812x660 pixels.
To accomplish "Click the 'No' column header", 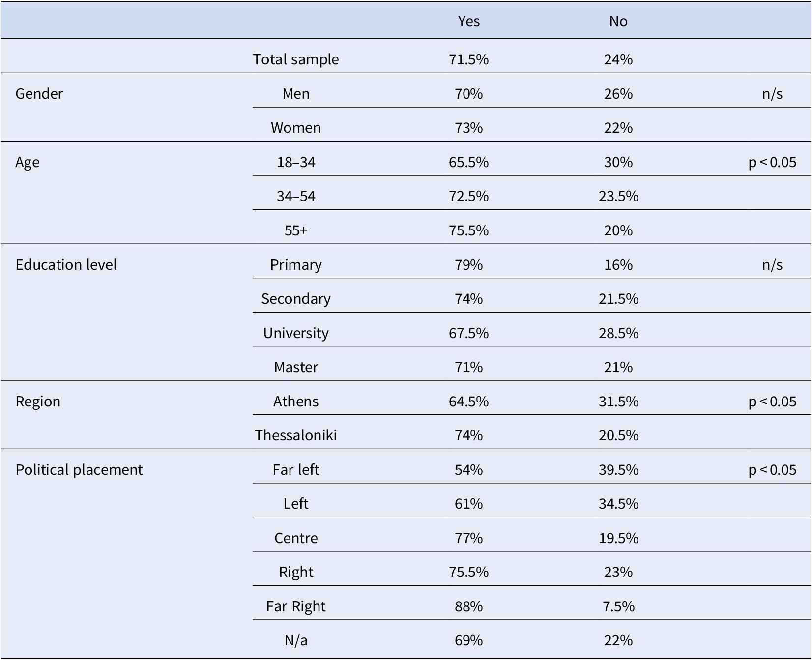I will point(618,21).
